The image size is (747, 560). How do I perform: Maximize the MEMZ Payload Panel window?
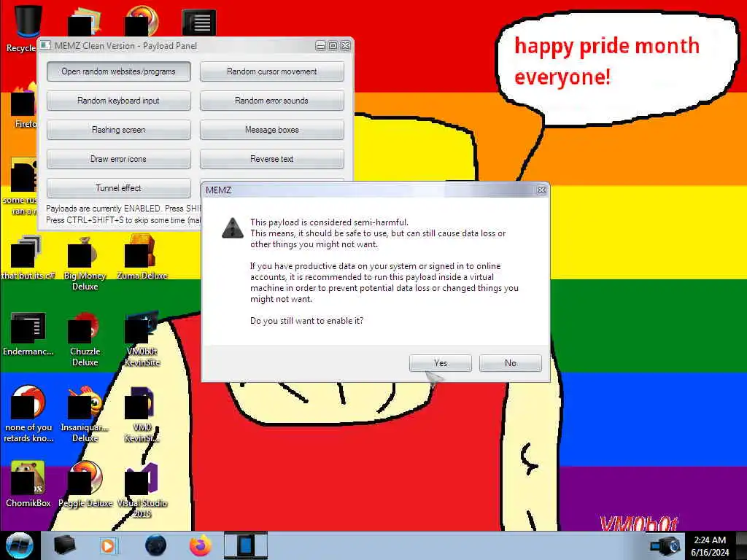333,46
